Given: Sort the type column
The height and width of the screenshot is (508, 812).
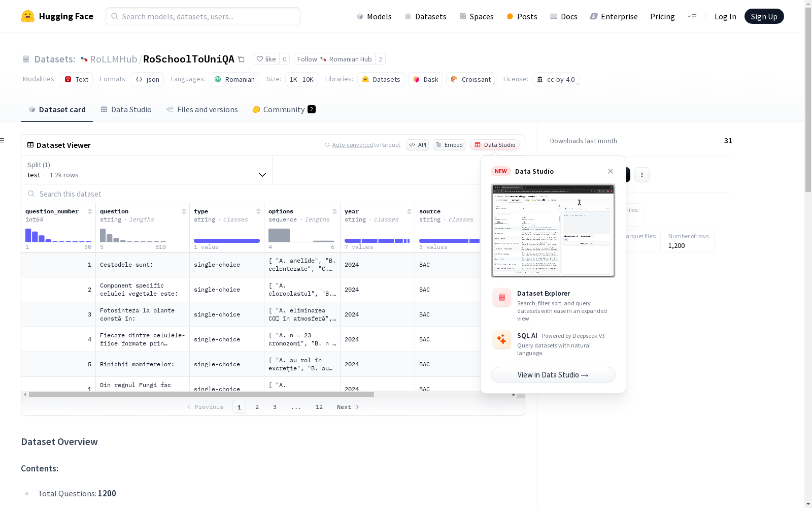Looking at the screenshot, I should click(258, 211).
